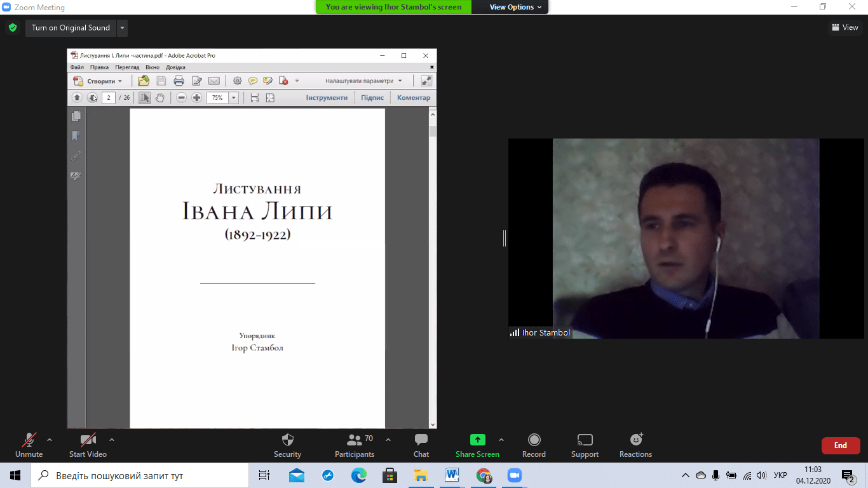Image resolution: width=868 pixels, height=488 pixels.
Task: Open the View Options dropdown
Action: (x=515, y=7)
